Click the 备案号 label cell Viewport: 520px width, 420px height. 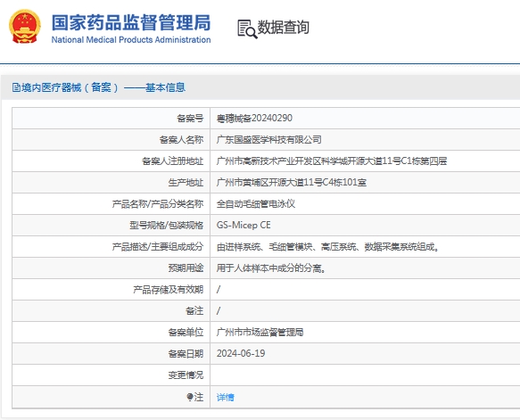click(111, 119)
